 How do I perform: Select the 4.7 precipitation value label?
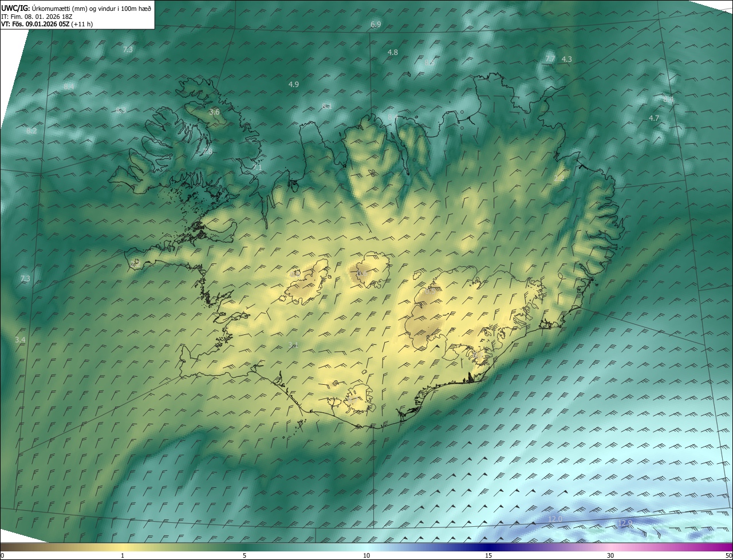point(654,119)
